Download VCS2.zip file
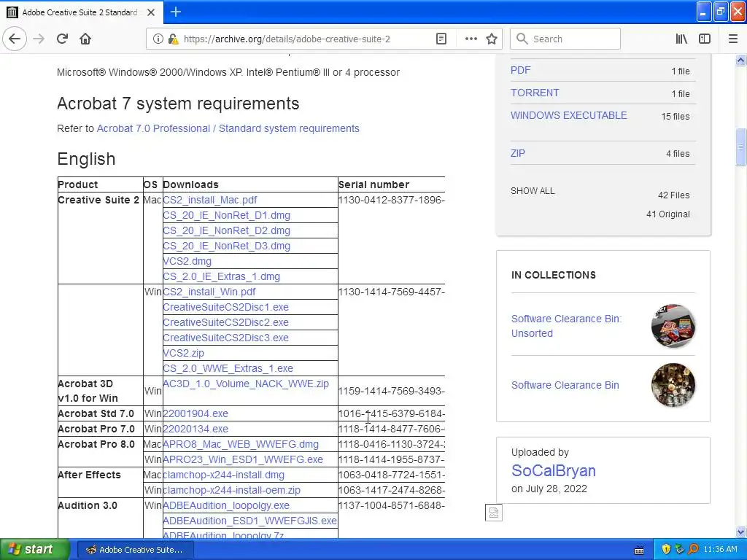The image size is (747, 560). pos(183,353)
